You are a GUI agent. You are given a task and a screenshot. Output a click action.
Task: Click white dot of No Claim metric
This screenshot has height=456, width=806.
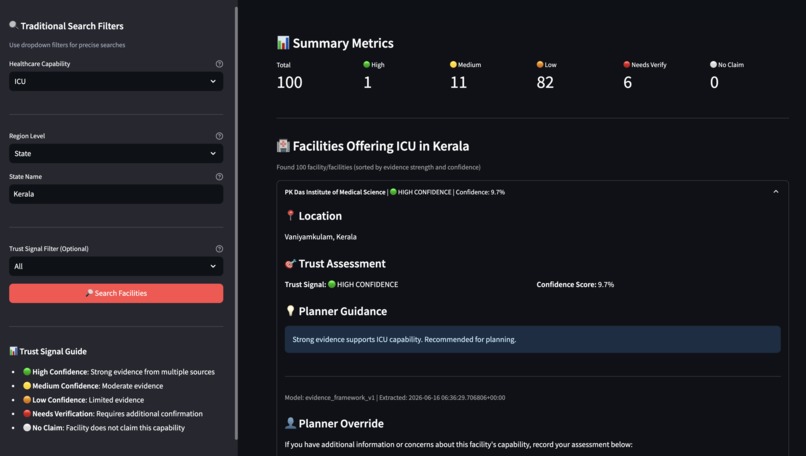pos(713,64)
